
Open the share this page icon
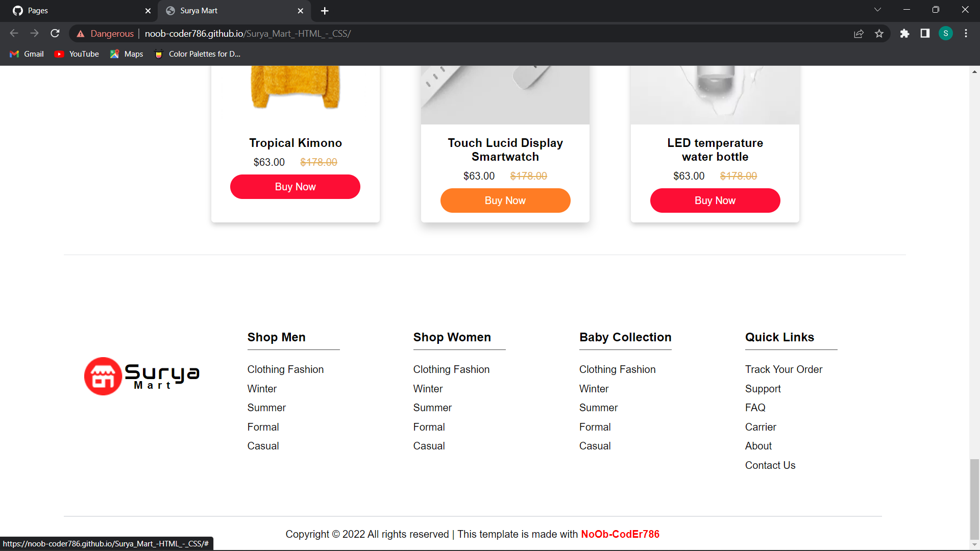tap(859, 33)
